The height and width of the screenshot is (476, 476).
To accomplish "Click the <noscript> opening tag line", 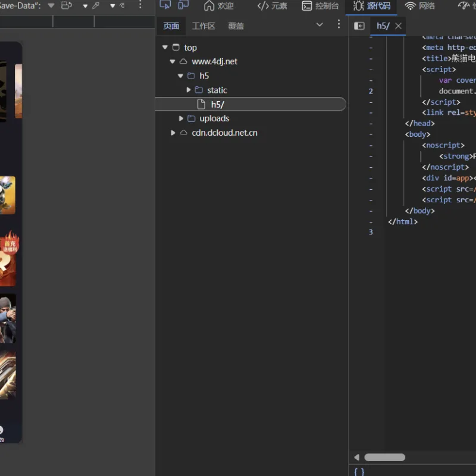I will [443, 145].
